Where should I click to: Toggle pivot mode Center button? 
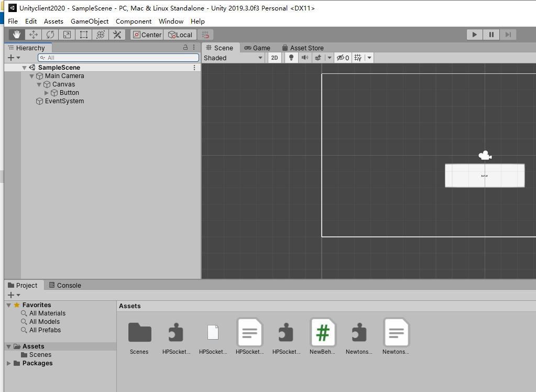[x=147, y=35]
